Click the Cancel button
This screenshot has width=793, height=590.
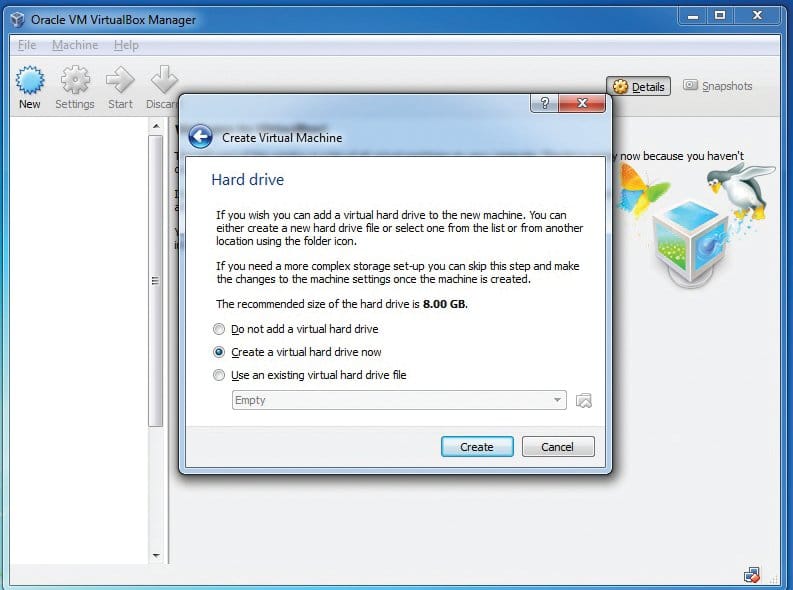[558, 447]
